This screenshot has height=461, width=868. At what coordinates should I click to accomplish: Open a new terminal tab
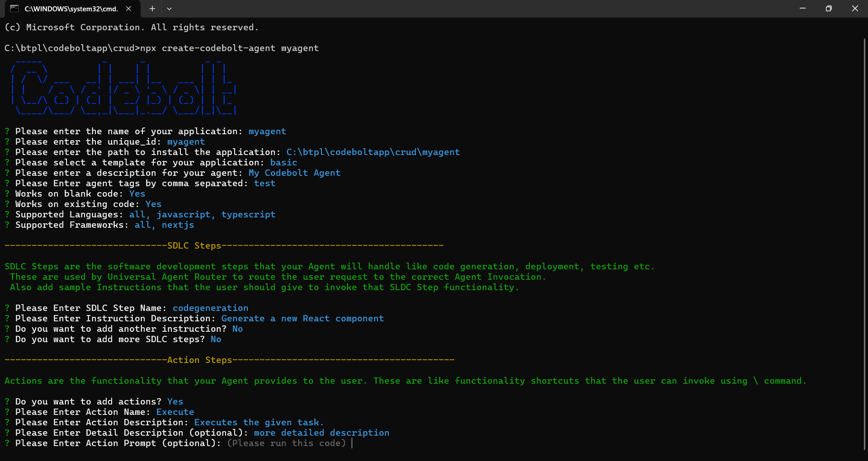(152, 9)
